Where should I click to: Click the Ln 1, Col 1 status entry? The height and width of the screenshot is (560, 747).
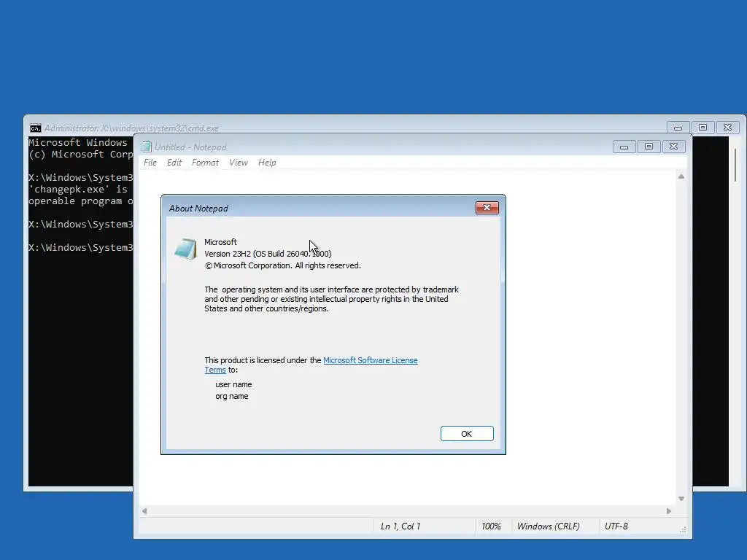pos(400,526)
